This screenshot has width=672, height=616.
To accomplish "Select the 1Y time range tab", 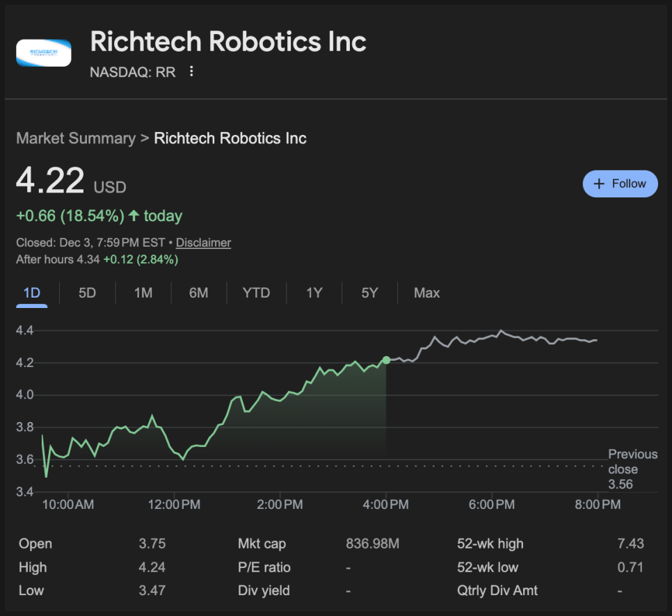I will coord(314,293).
